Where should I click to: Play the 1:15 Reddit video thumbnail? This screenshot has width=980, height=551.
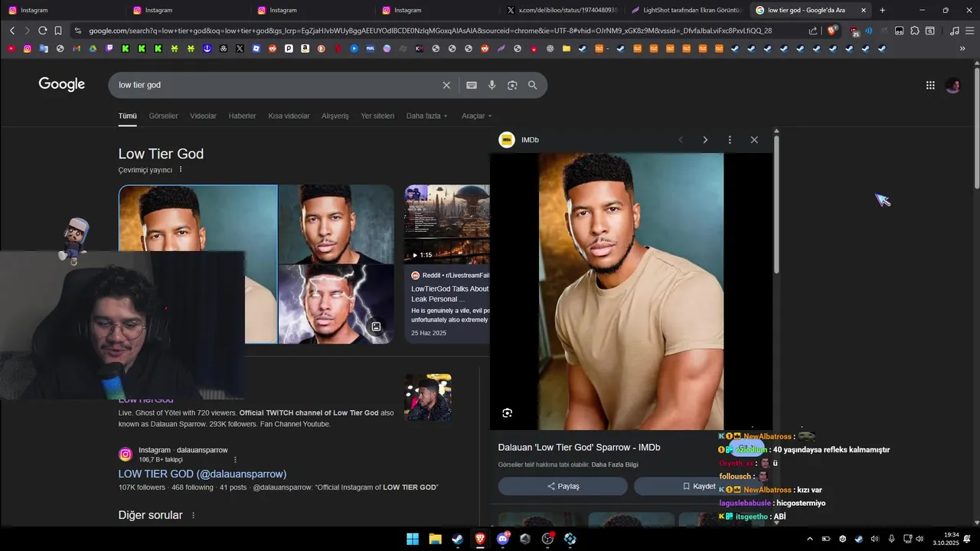447,223
